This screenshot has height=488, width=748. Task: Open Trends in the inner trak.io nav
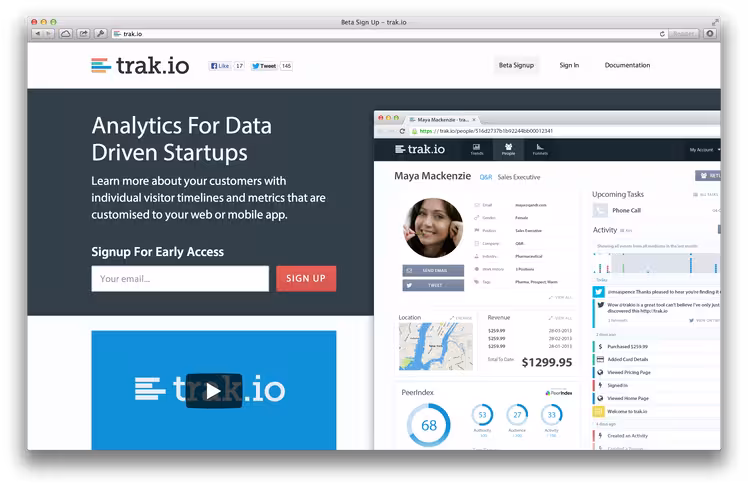coord(477,149)
